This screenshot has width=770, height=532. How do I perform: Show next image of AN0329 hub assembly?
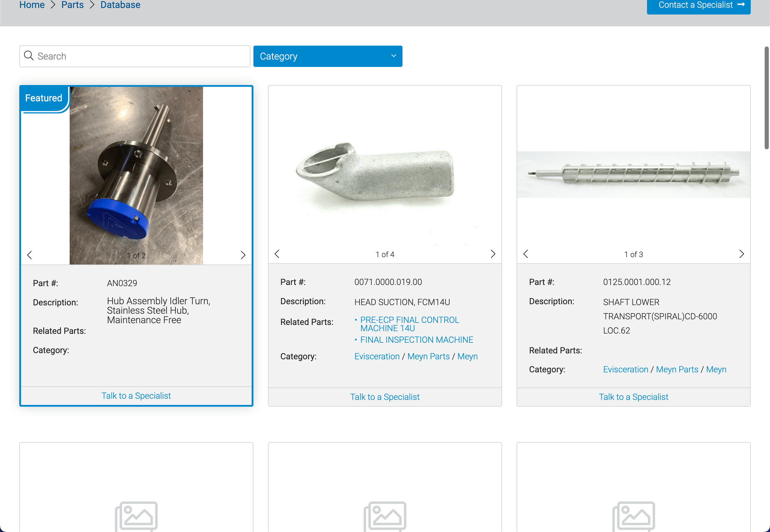[243, 255]
